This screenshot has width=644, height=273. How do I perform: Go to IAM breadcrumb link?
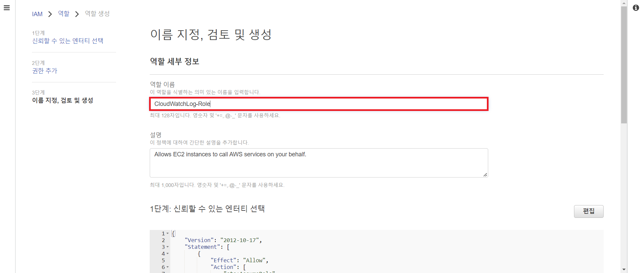[37, 14]
